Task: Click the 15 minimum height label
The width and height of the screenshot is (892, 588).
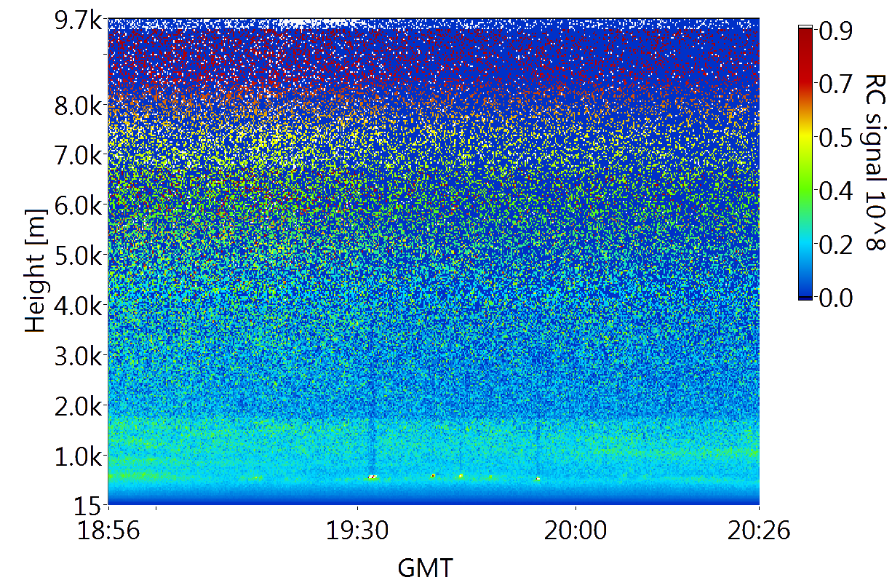Action: pos(92,504)
